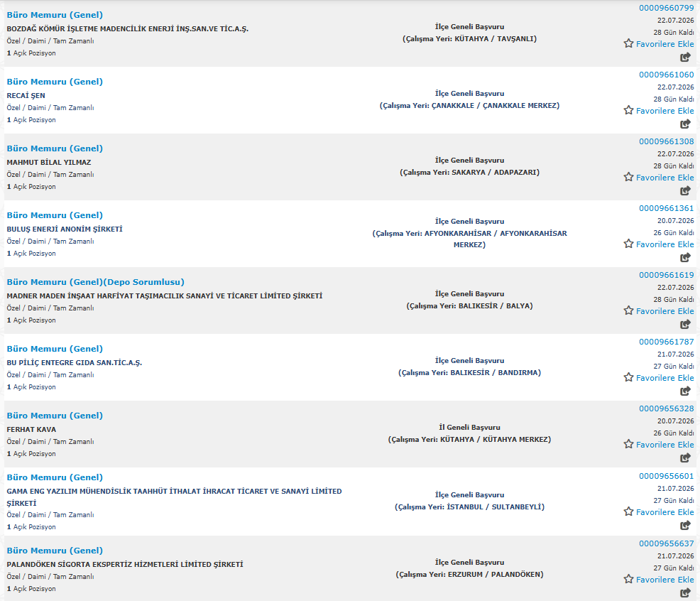Open job number 00009656328
This screenshot has width=700, height=601.
[x=667, y=408]
